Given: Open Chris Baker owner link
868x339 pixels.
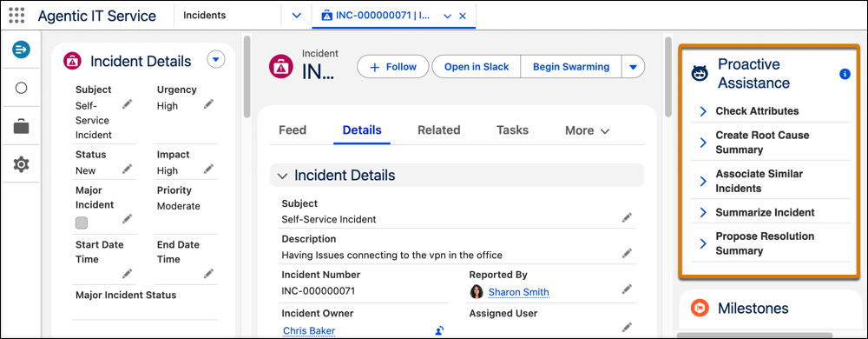Looking at the screenshot, I should pos(309,330).
